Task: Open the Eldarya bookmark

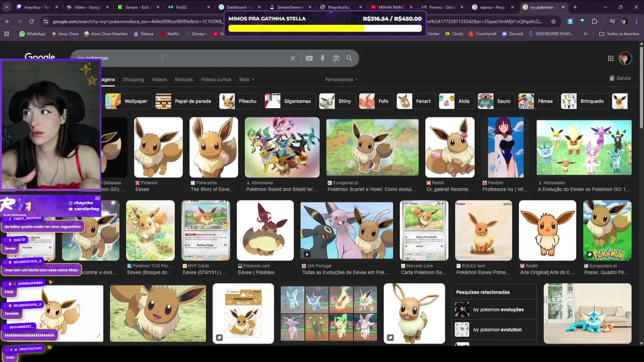Action: click(143, 34)
